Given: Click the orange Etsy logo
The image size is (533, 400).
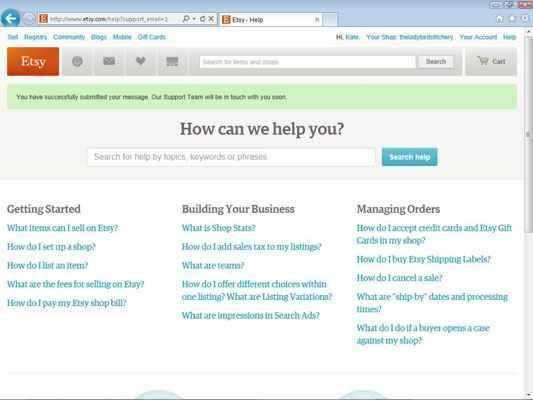Looking at the screenshot, I should point(33,62).
